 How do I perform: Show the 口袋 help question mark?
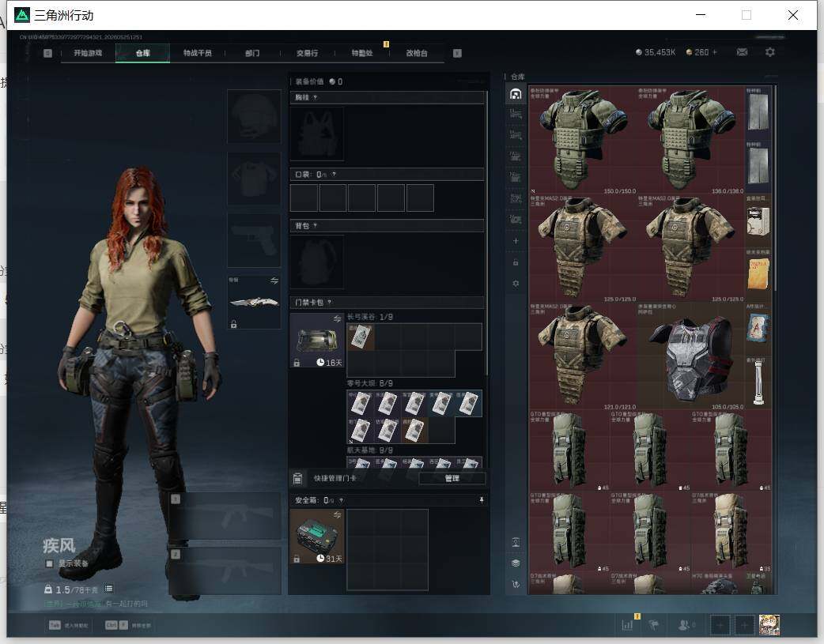click(x=334, y=175)
